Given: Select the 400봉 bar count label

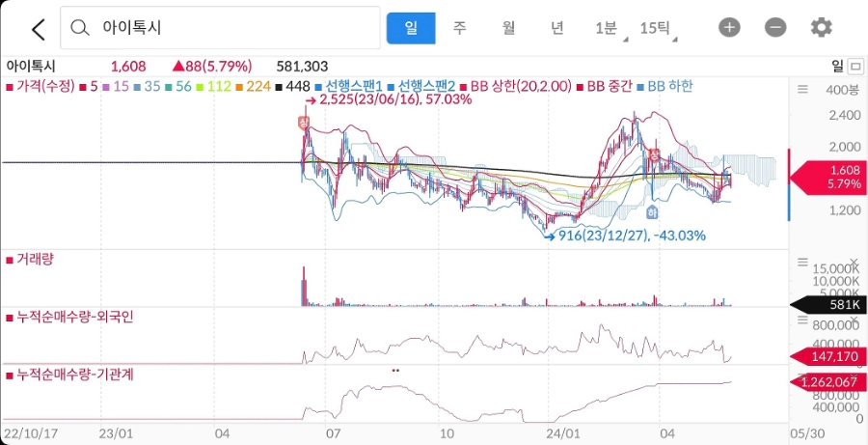Looking at the screenshot, I should pos(841,90).
